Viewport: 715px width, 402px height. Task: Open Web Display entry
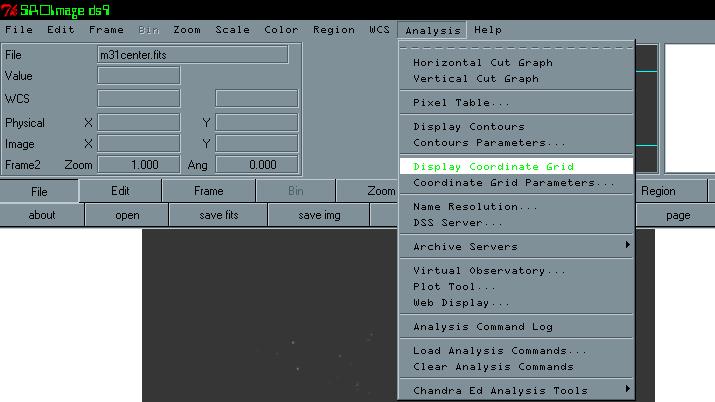tap(517, 302)
